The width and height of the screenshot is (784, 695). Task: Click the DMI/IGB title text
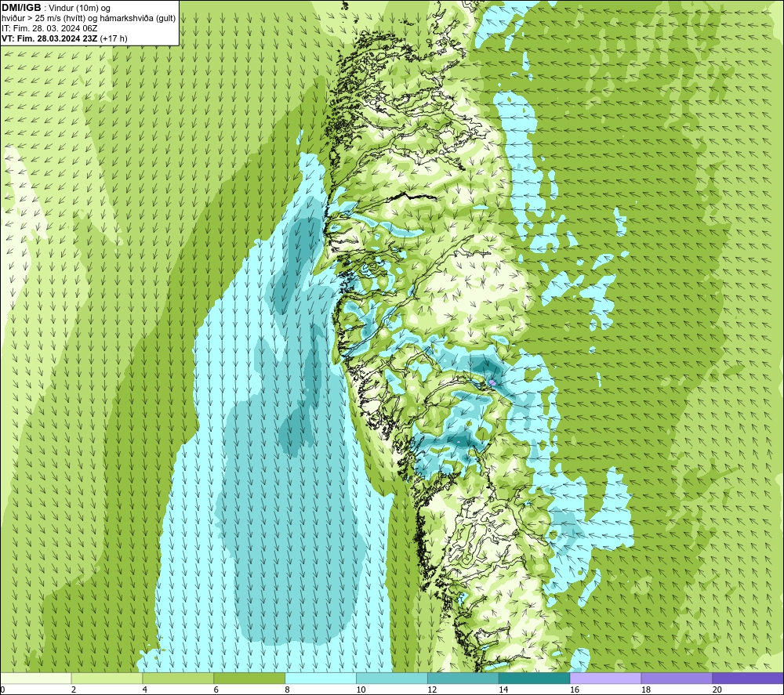pyautogui.click(x=21, y=8)
